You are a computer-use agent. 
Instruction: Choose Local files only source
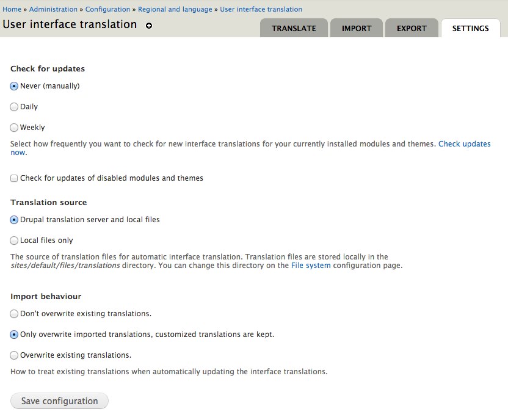click(x=14, y=241)
